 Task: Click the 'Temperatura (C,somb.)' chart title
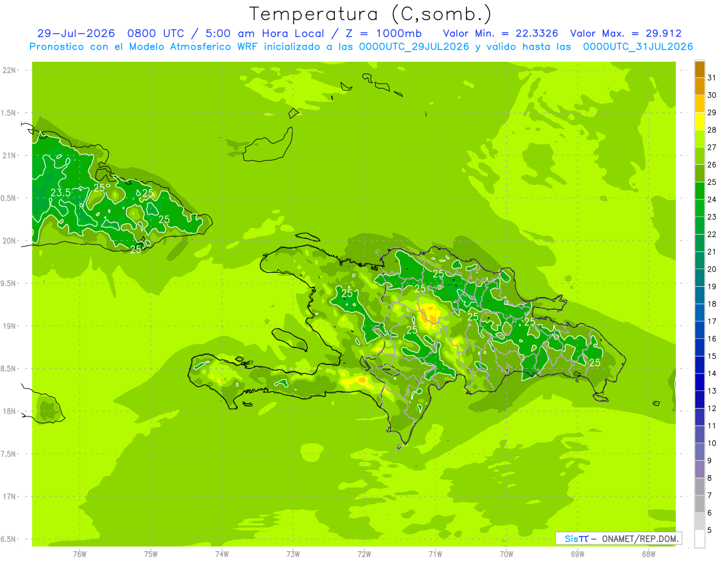371,14
